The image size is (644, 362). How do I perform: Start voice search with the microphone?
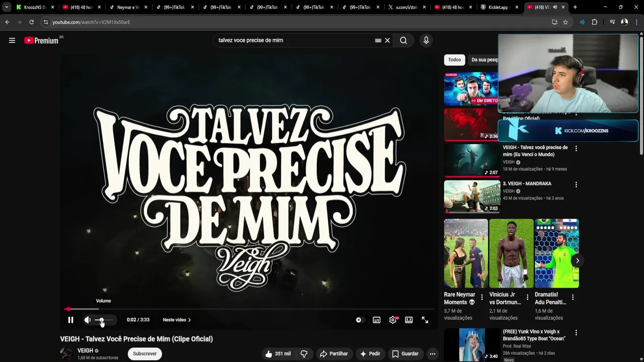(426, 40)
